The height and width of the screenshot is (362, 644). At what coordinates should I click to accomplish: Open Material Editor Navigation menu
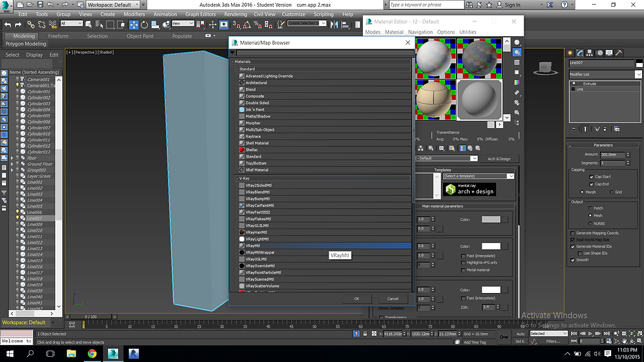coord(420,32)
